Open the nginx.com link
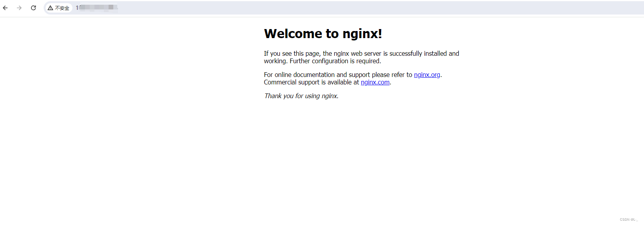 [x=375, y=82]
